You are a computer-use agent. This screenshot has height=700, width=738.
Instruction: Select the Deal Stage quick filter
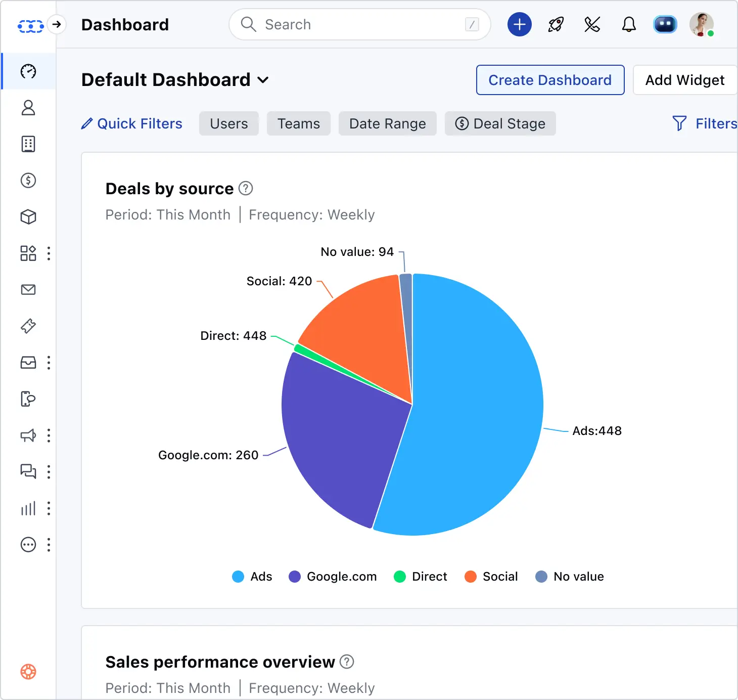(500, 123)
